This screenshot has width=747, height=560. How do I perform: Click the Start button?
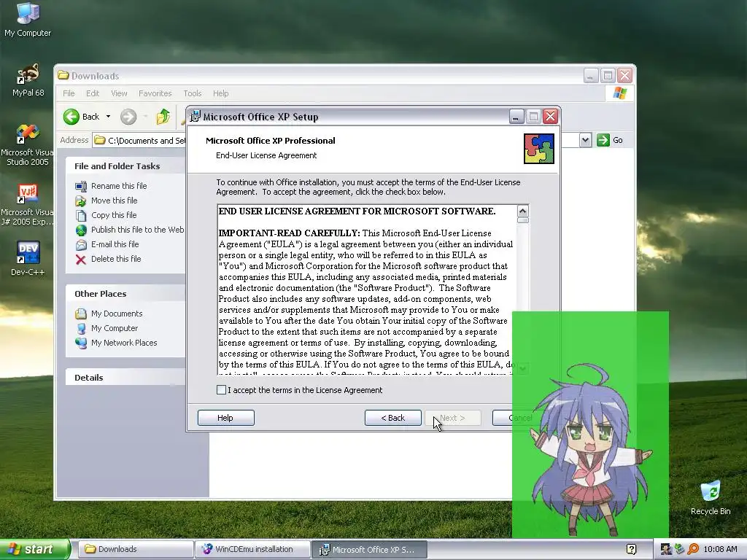pos(34,550)
